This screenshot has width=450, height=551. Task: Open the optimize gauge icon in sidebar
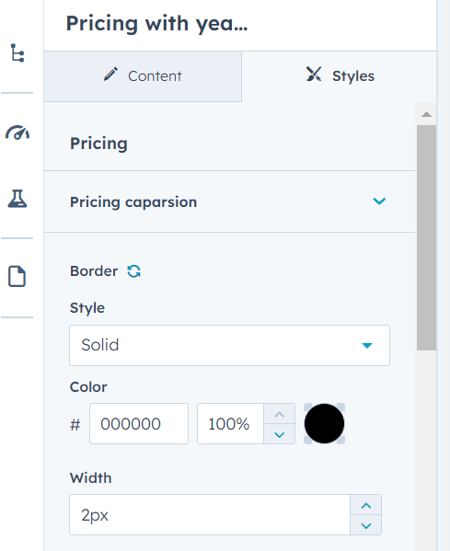click(17, 132)
